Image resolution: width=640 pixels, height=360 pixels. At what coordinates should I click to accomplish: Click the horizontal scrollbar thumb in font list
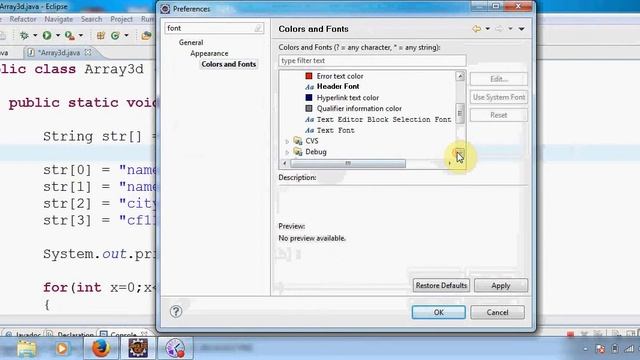click(348, 164)
